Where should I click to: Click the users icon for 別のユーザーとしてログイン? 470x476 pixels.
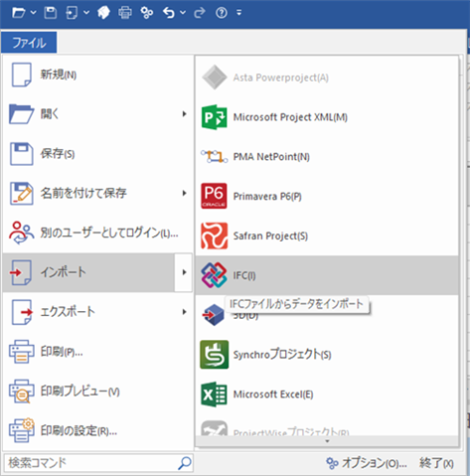coord(21,233)
